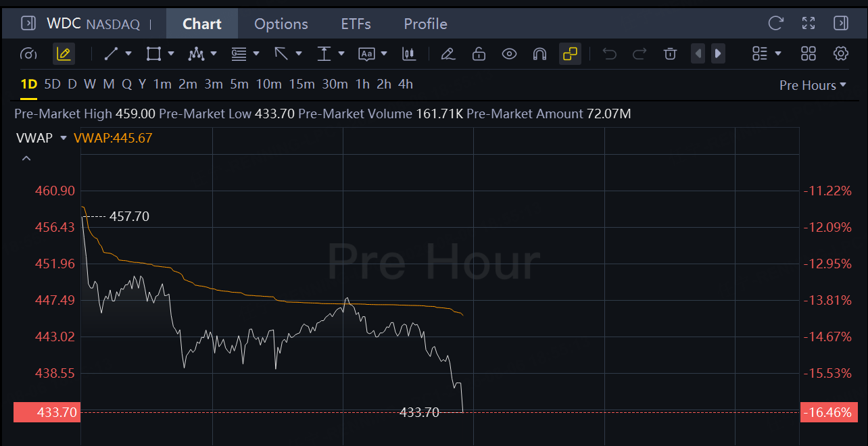The height and width of the screenshot is (446, 868).
Task: Click the WDC ticker symbol
Action: [64, 24]
